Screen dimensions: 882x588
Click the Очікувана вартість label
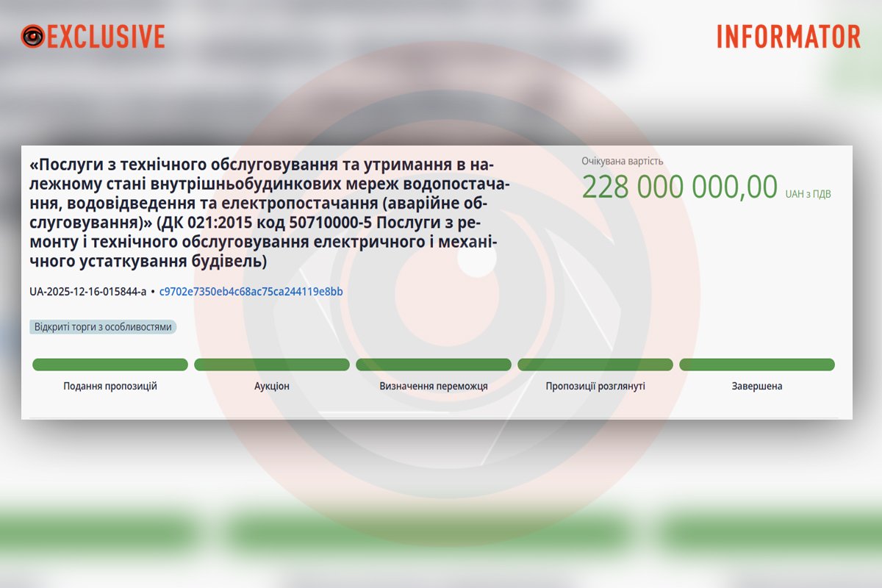coord(622,161)
